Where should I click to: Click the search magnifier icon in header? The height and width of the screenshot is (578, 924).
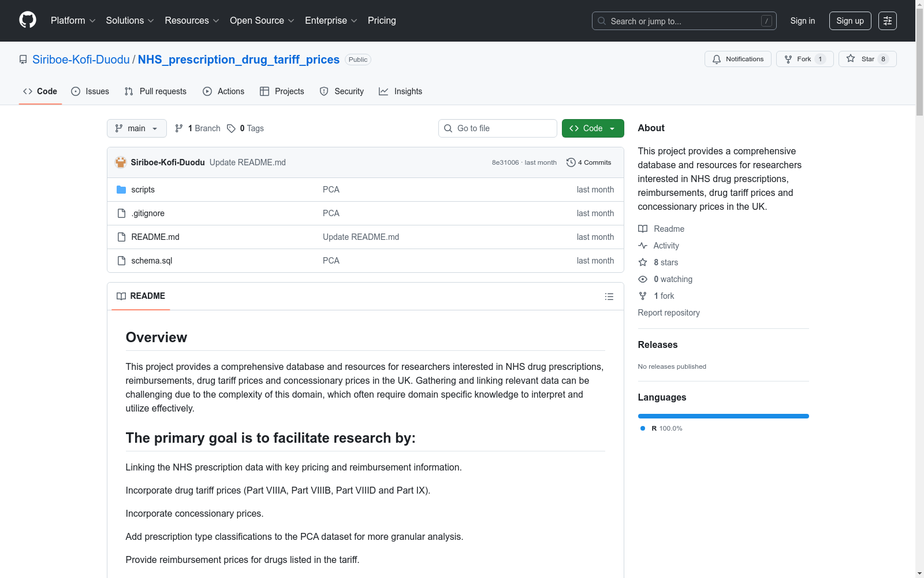coord(602,21)
